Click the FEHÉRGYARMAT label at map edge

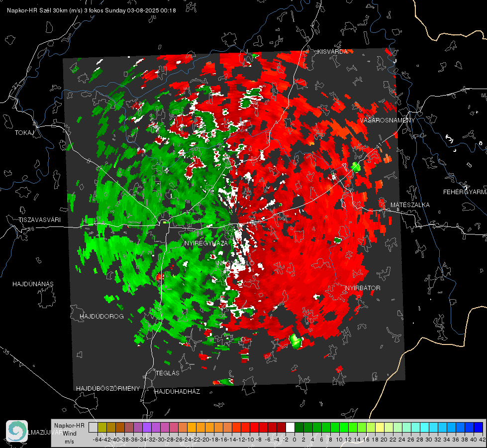pyautogui.click(x=465, y=192)
